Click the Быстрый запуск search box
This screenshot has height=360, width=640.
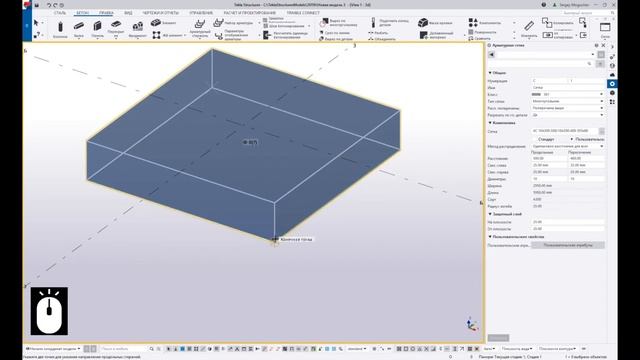[x=588, y=13]
